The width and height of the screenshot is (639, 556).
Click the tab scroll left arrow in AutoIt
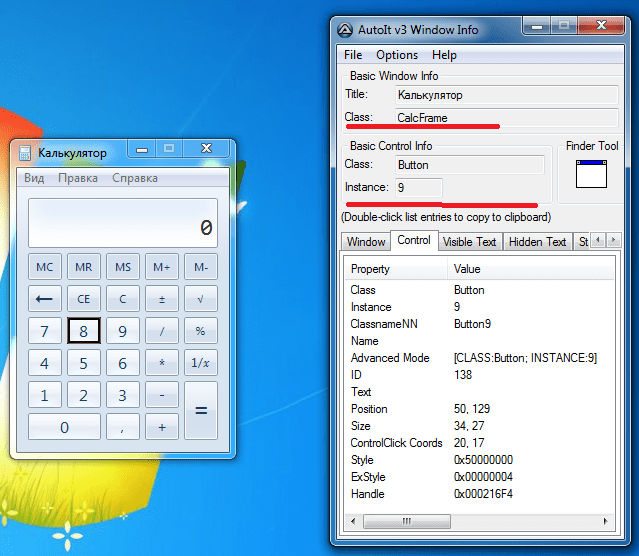(x=598, y=240)
